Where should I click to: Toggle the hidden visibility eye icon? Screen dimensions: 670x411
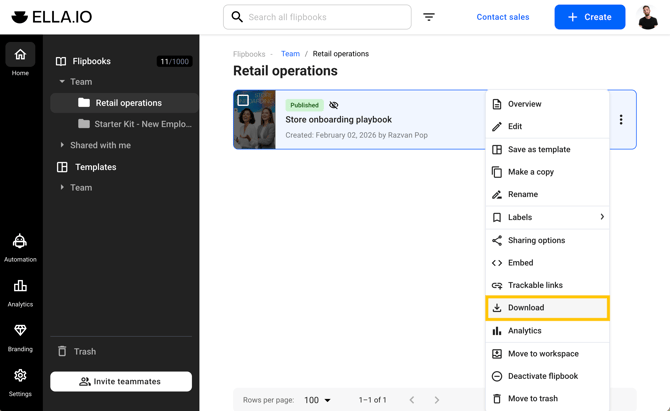click(x=334, y=105)
